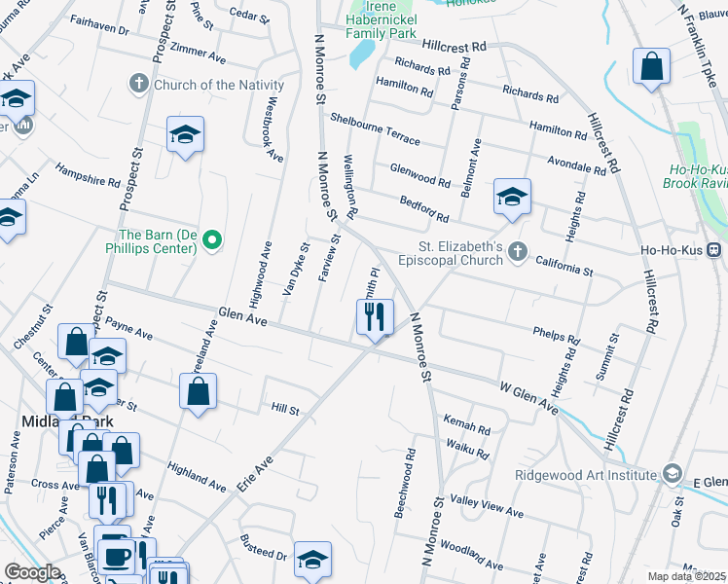Click the Fairhaven Dr label
This screenshot has height=584, width=728.
point(99,24)
